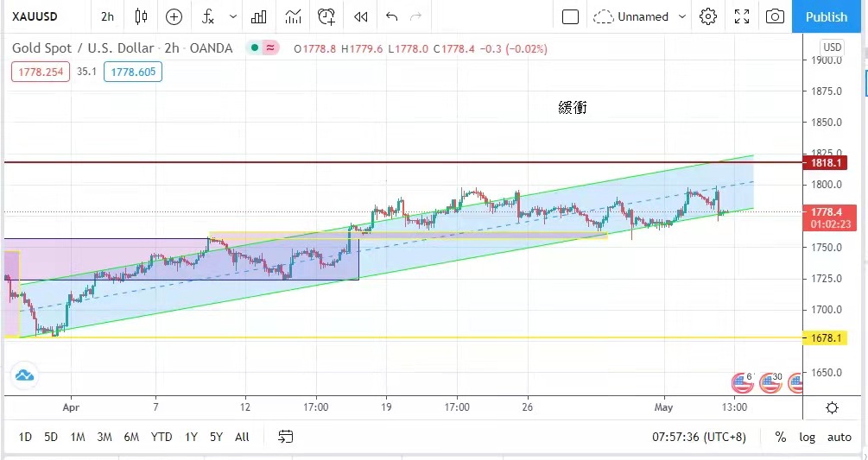Open the 2h time interval dropdown
868x460 pixels.
pyautogui.click(x=107, y=16)
